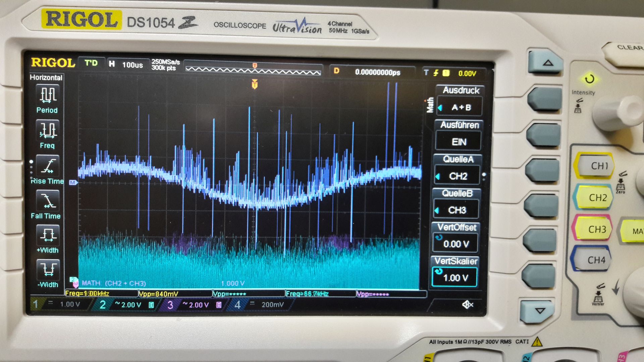The height and width of the screenshot is (362, 644).
Task: Click the math waveform M level marker
Action: [73, 182]
